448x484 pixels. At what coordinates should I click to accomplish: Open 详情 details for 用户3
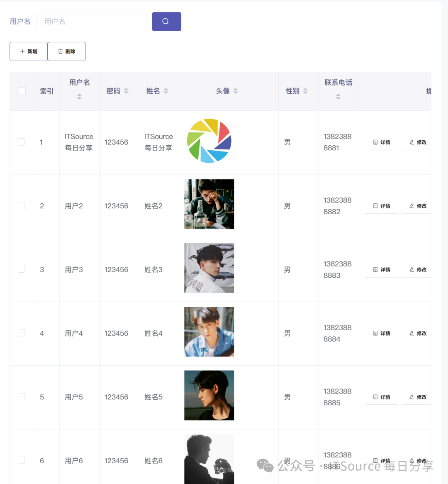pyautogui.click(x=381, y=270)
